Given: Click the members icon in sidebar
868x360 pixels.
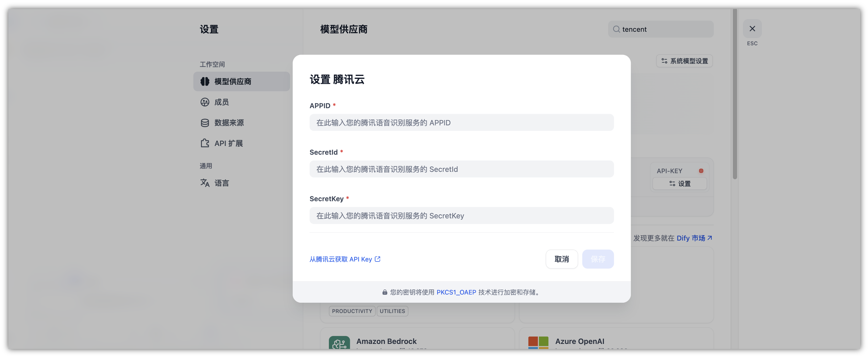Looking at the screenshot, I should [x=205, y=102].
